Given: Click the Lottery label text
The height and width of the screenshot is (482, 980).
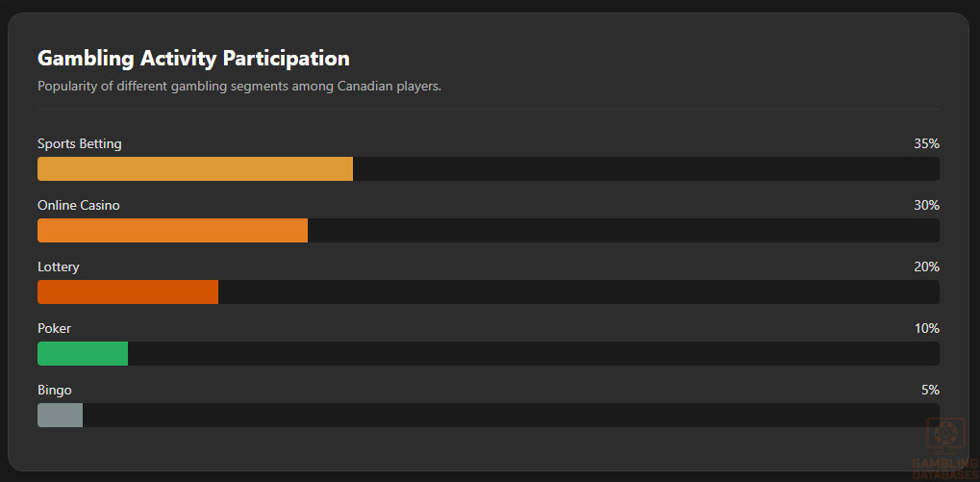Looking at the screenshot, I should (59, 267).
